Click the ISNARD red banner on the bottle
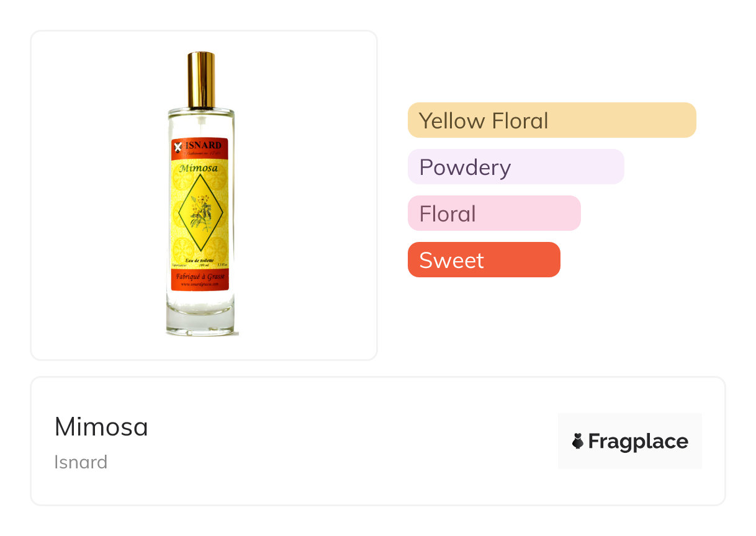 click(205, 146)
